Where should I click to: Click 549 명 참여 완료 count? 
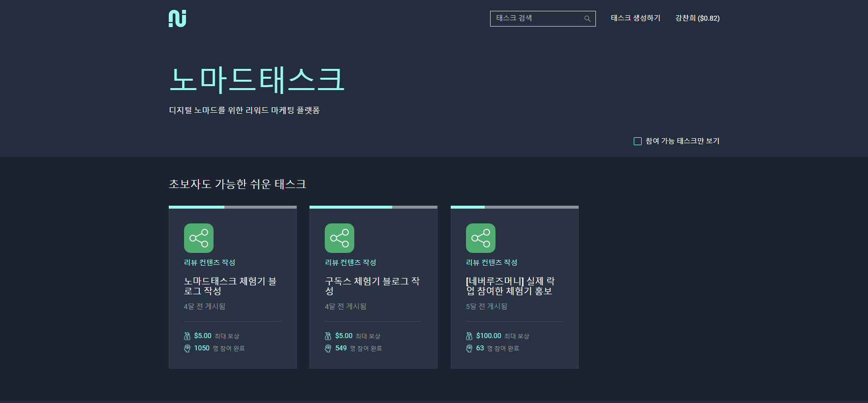click(x=359, y=348)
